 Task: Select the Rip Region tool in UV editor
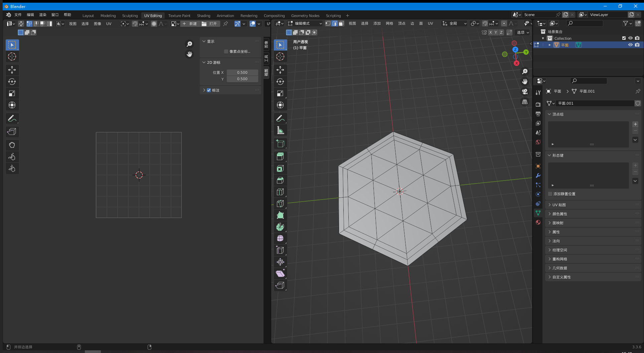point(12,132)
